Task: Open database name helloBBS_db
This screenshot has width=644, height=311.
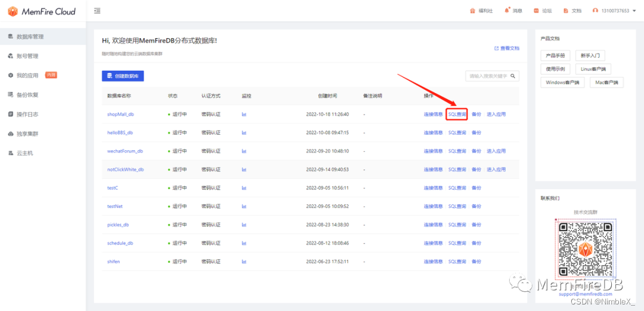Action: pos(120,133)
